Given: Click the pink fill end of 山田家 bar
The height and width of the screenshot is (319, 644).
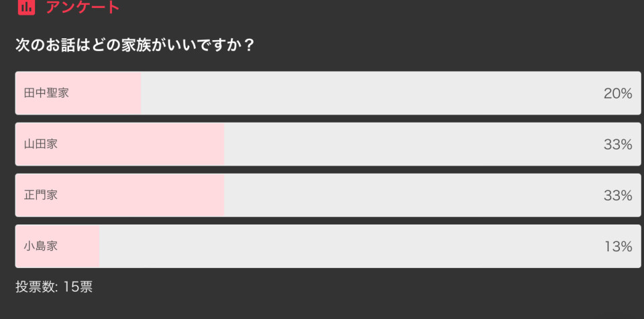Looking at the screenshot, I should (x=219, y=144).
